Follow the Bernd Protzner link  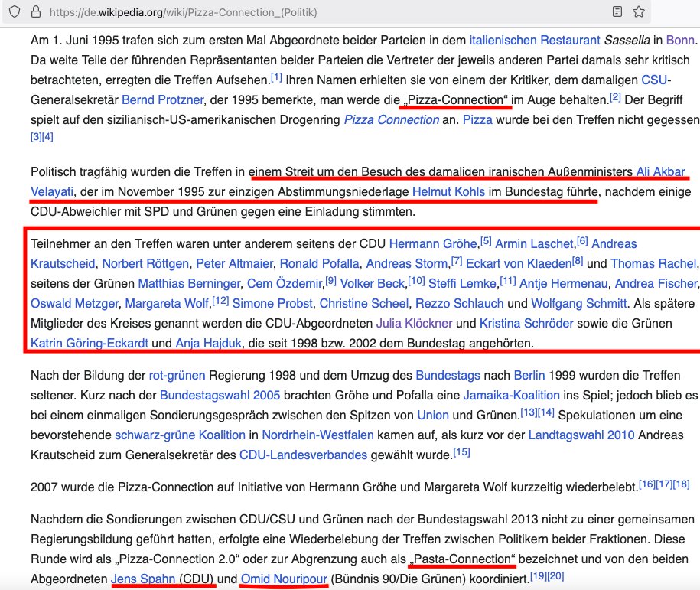[x=162, y=99]
